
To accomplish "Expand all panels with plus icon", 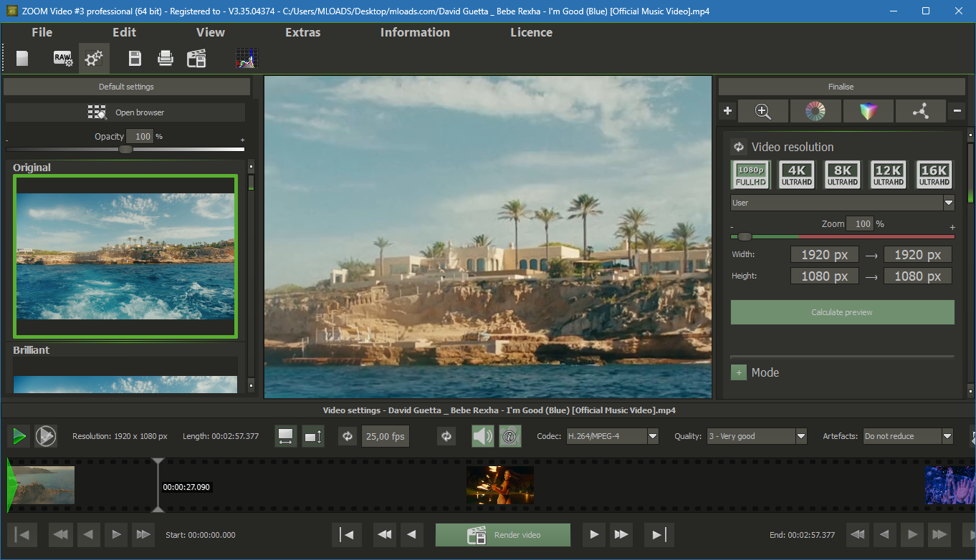I will (x=727, y=111).
